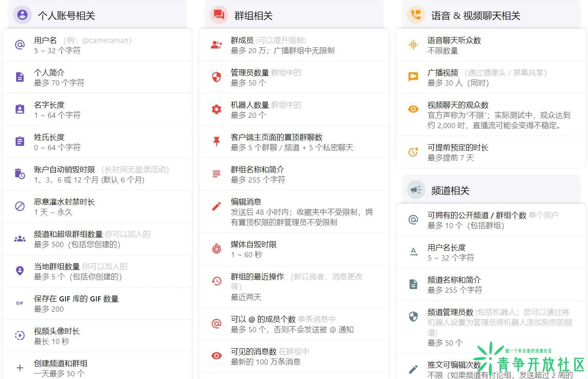Click the trash-clock icon next to 账户自动销毁时限
Image resolution: width=588 pixels, height=379 pixels.
coord(20,174)
